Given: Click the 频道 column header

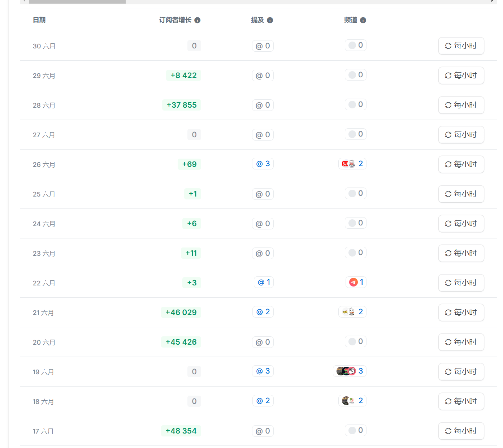Looking at the screenshot, I should (x=351, y=20).
